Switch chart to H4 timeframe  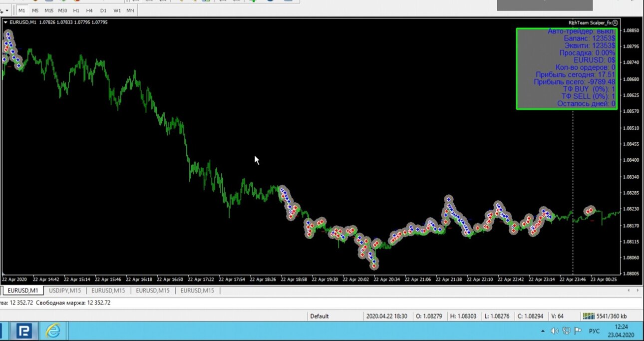pyautogui.click(x=89, y=10)
